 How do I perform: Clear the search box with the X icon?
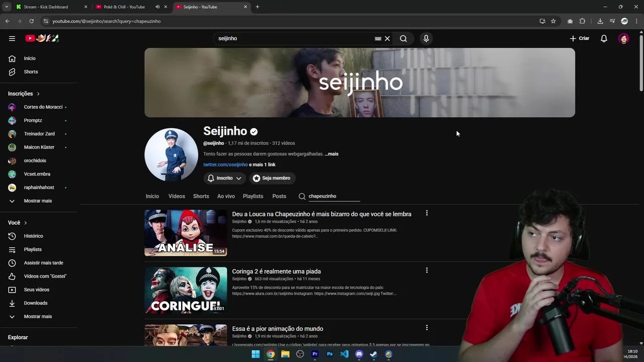(387, 38)
